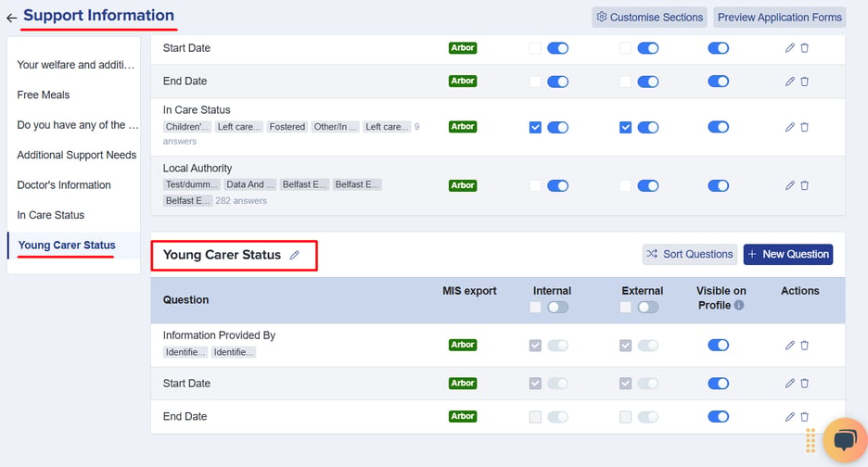Toggle Visible on Profile for Young Carer End Date

(718, 417)
